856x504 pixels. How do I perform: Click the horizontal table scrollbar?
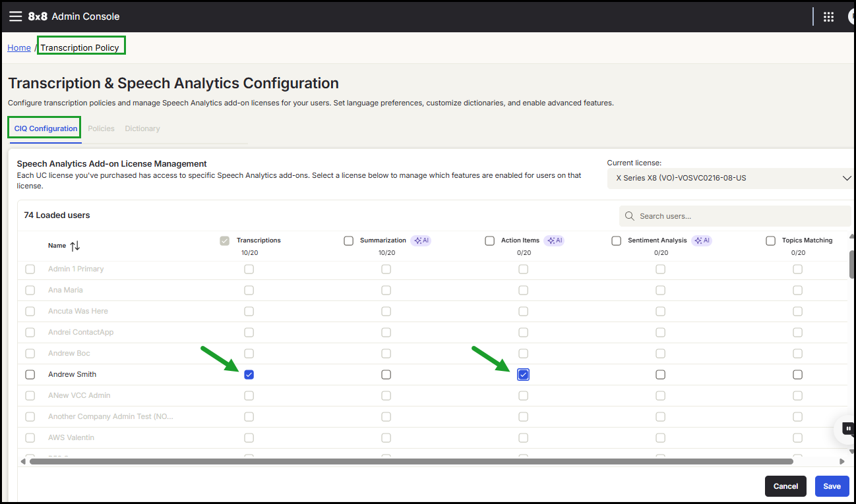coord(409,462)
